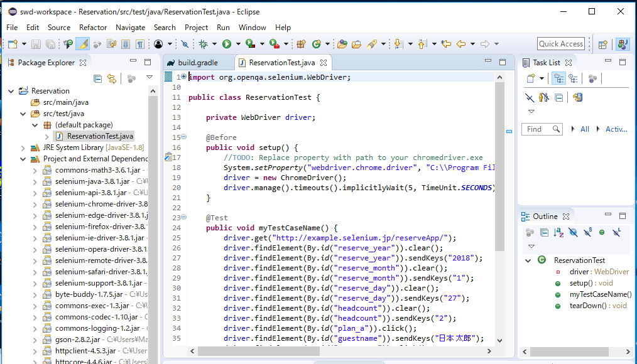Collapse the src/test/java folder
The image size is (637, 364).
(23, 114)
